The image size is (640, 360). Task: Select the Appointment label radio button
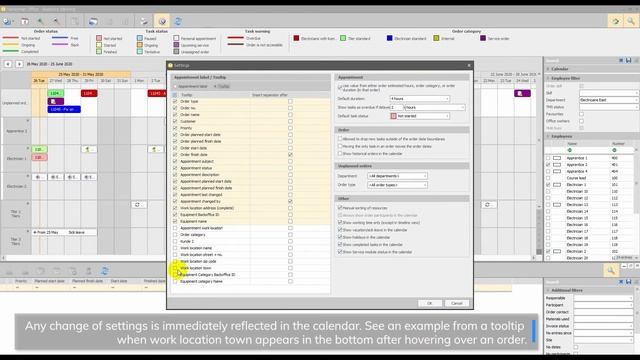click(175, 87)
